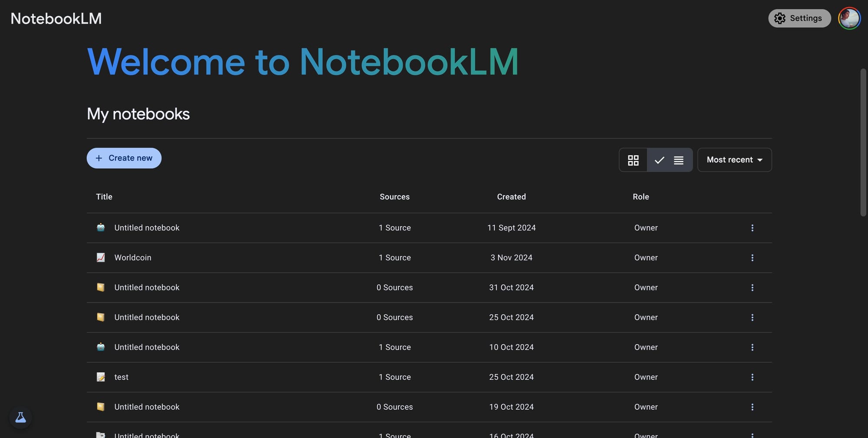Open the Most recent sort dropdown
This screenshot has height=438, width=868.
734,160
